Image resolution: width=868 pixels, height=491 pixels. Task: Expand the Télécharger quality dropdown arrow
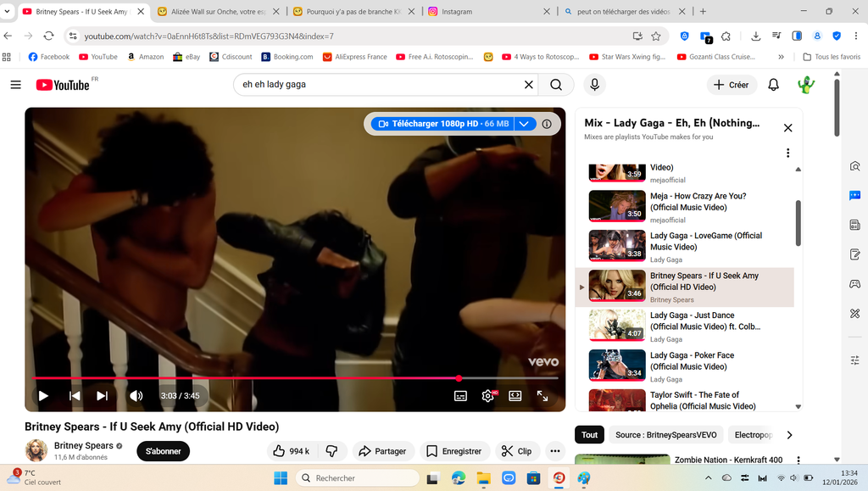525,124
